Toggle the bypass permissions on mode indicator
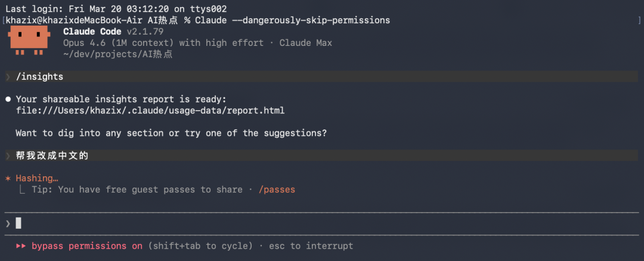 (x=87, y=246)
